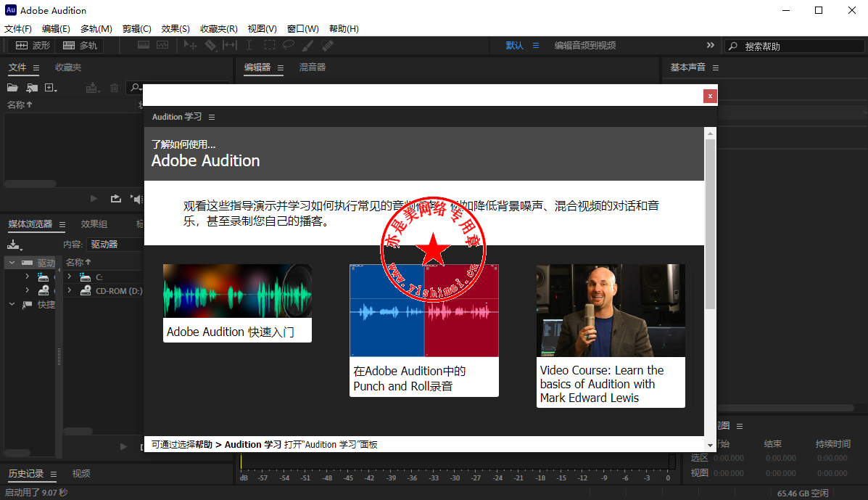Image resolution: width=868 pixels, height=500 pixels.
Task: Open the 编辑(E) menu
Action: [56, 29]
